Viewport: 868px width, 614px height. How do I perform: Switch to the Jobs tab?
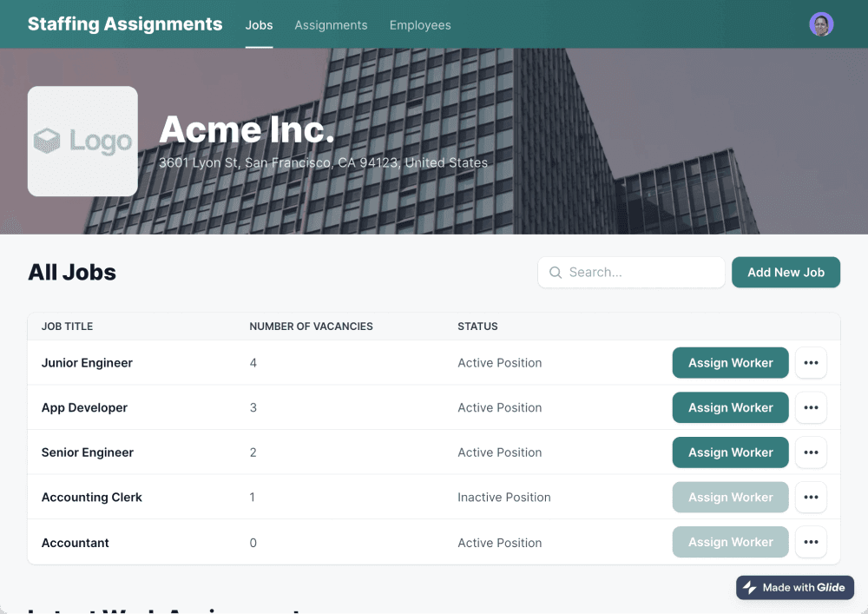click(259, 25)
